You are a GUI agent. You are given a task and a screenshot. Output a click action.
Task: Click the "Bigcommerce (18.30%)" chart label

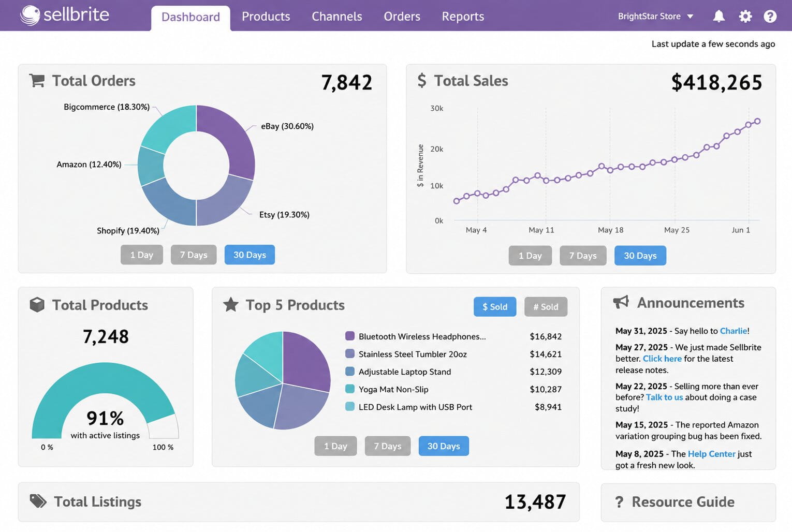pyautogui.click(x=107, y=107)
